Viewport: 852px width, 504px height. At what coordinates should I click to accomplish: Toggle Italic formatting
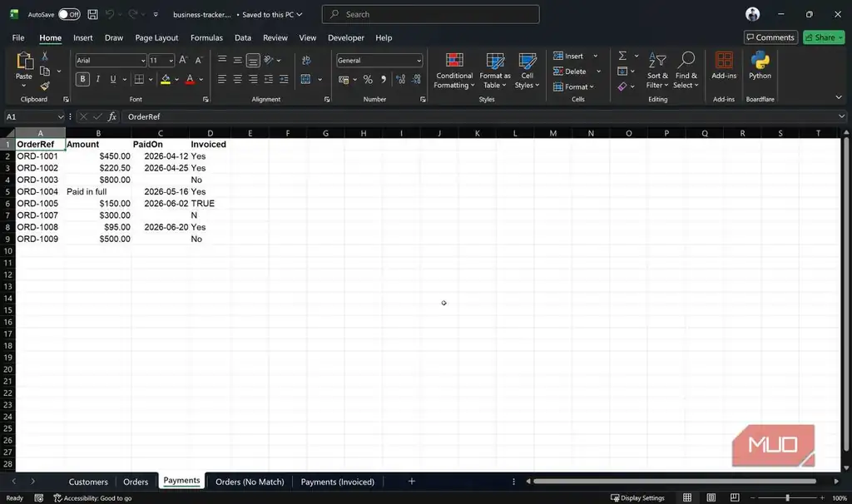[98, 79]
